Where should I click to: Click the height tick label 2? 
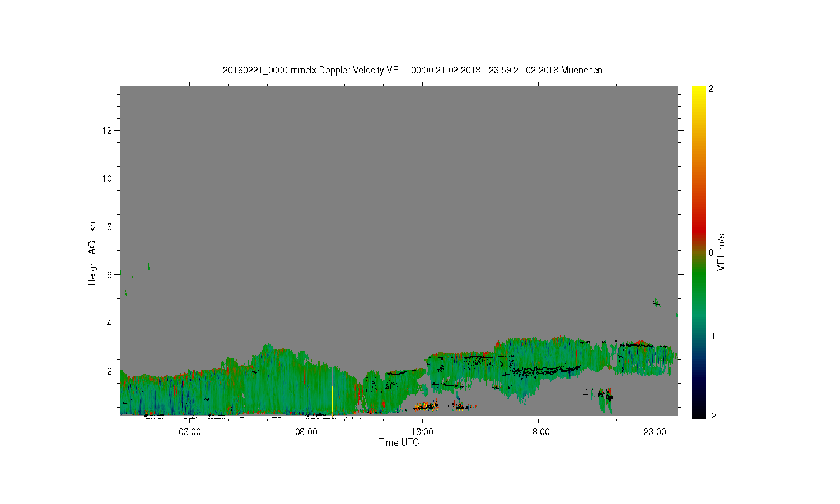[110, 371]
